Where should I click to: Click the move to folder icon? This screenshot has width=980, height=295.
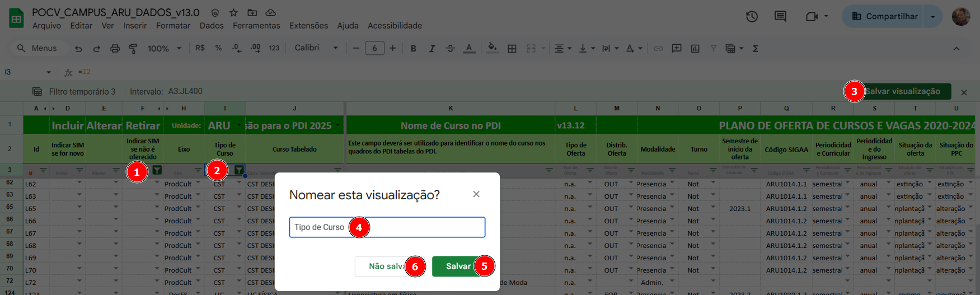(x=252, y=12)
